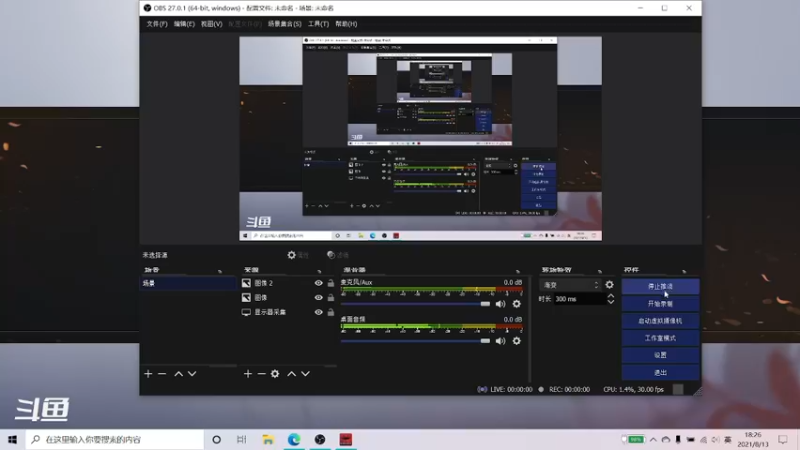Click the LIVE streaming status icon

tap(482, 389)
